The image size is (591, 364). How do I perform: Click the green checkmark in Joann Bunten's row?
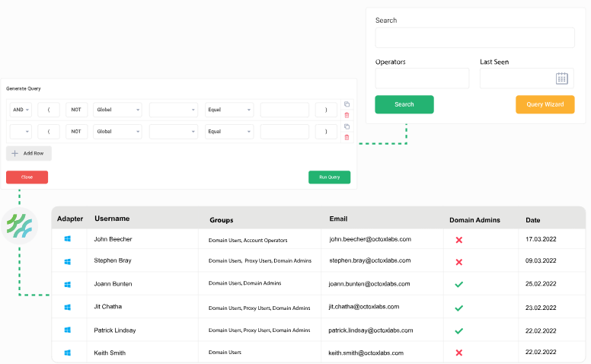[x=458, y=285]
